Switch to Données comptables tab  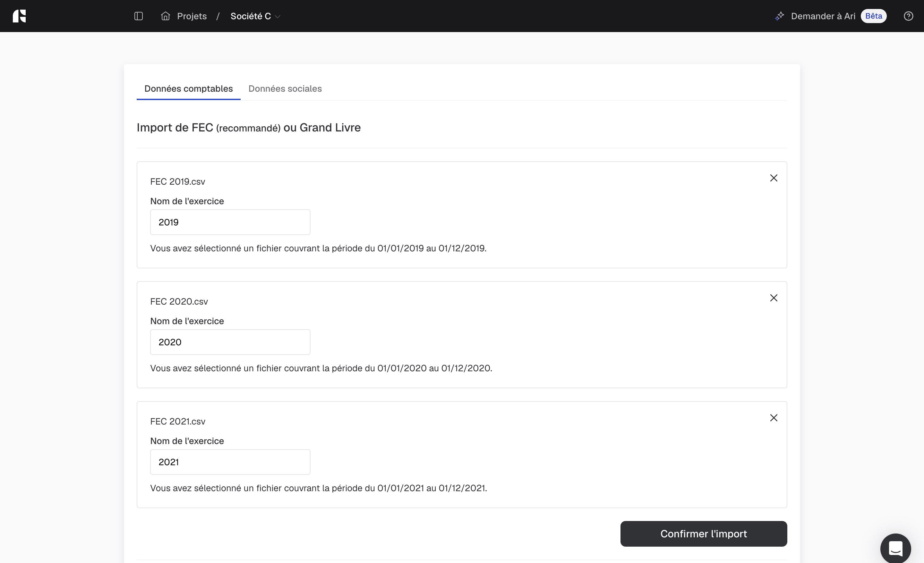pos(188,89)
